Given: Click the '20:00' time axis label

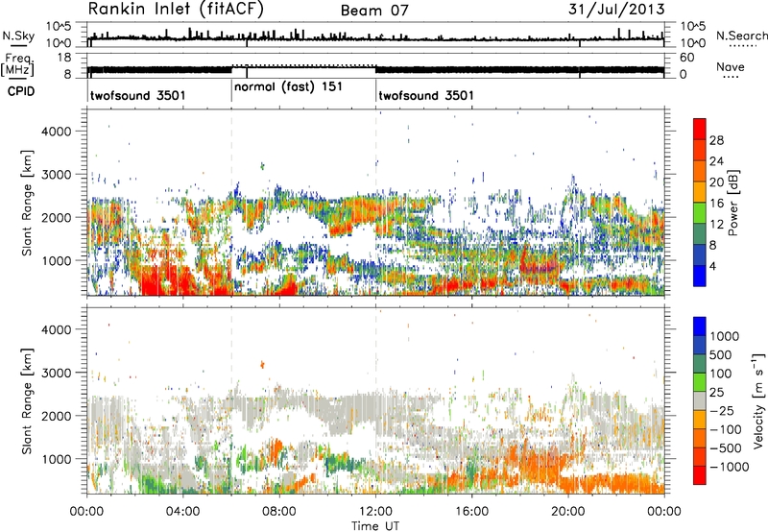Looking at the screenshot, I should click(567, 512).
